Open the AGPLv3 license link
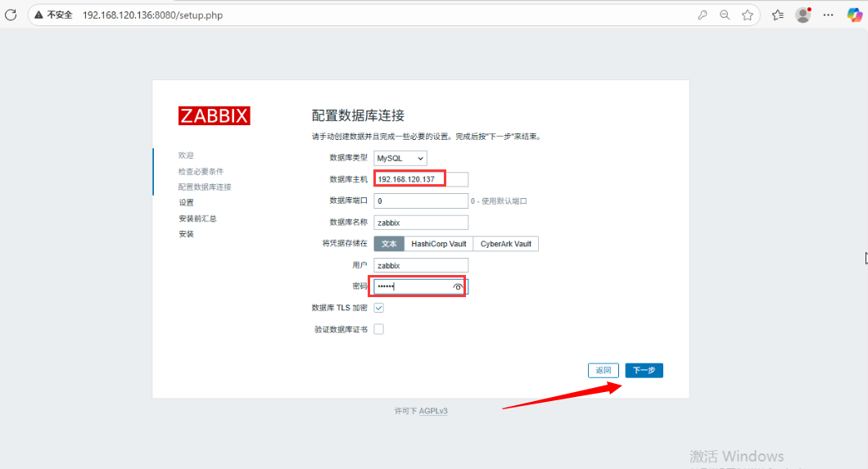The height and width of the screenshot is (469, 868). click(433, 411)
